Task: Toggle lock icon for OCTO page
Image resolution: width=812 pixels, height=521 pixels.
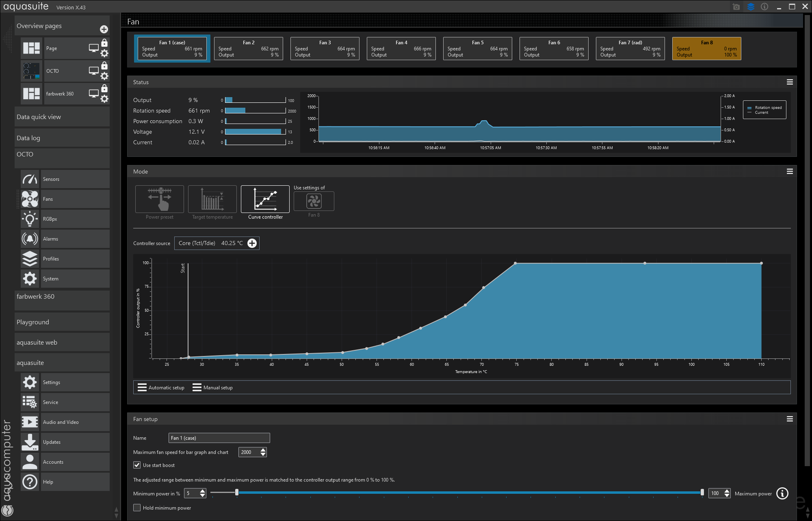Action: [x=104, y=65]
